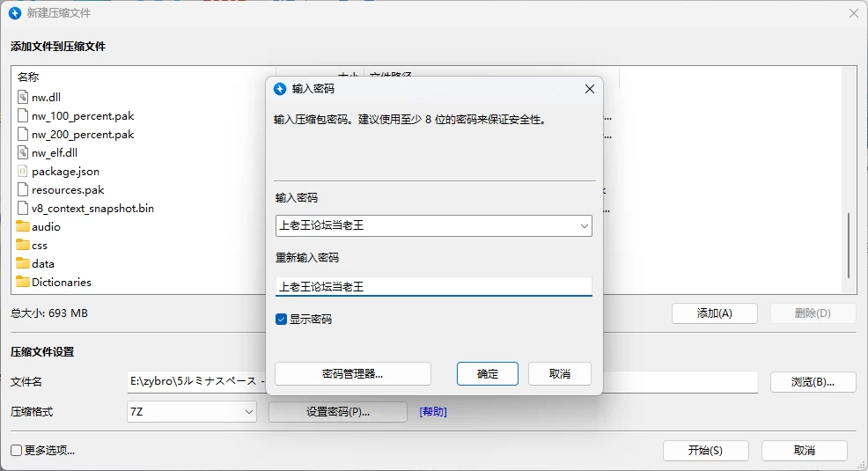868x471 pixels.
Task: Select the nw_elf.dll file name
Action: point(55,152)
